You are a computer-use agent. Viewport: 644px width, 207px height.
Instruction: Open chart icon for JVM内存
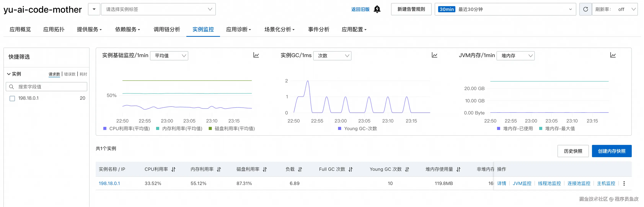(613, 55)
